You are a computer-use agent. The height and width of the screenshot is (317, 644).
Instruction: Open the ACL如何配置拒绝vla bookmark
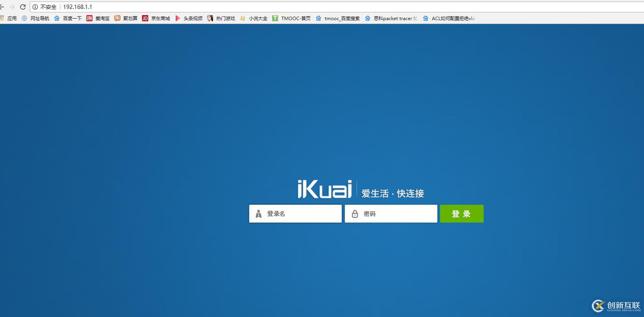point(449,18)
